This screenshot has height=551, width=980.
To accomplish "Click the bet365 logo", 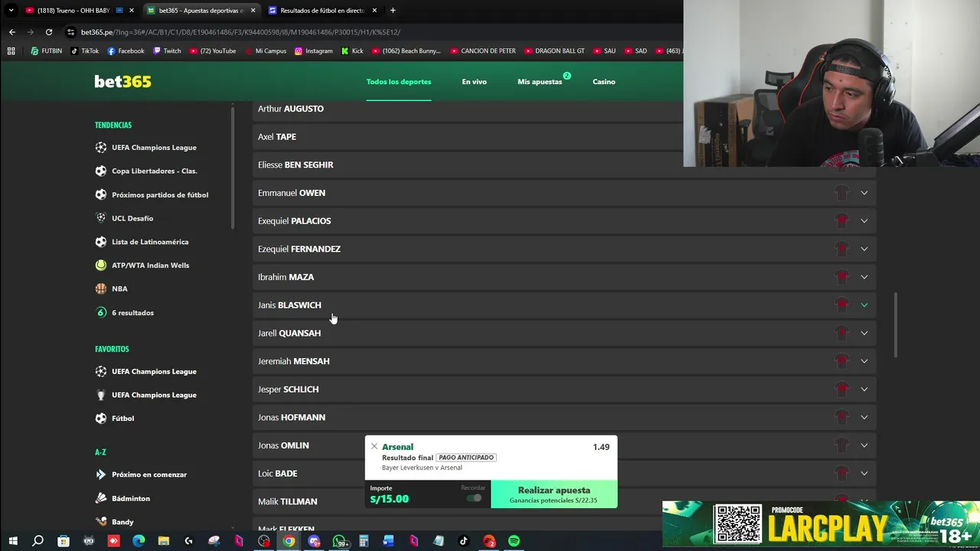I will [122, 82].
